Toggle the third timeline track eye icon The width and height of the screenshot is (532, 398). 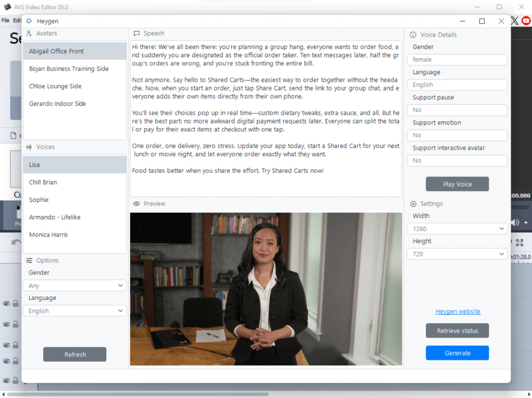pyautogui.click(x=6, y=345)
